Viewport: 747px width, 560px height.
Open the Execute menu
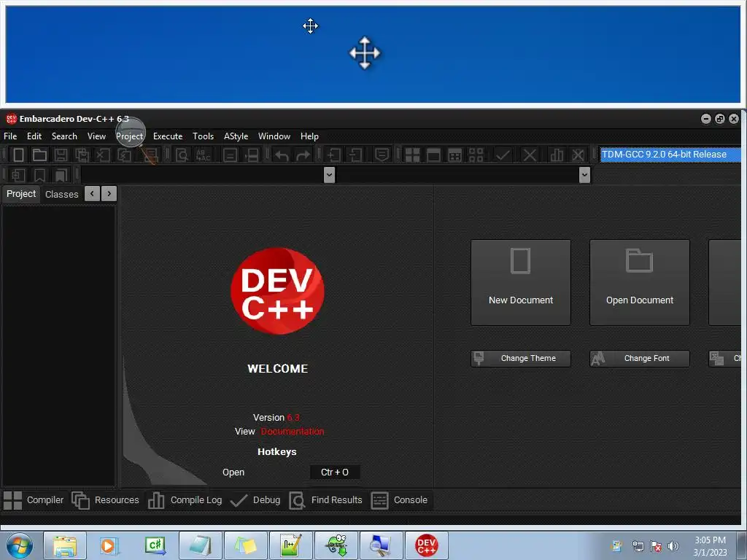coord(168,136)
